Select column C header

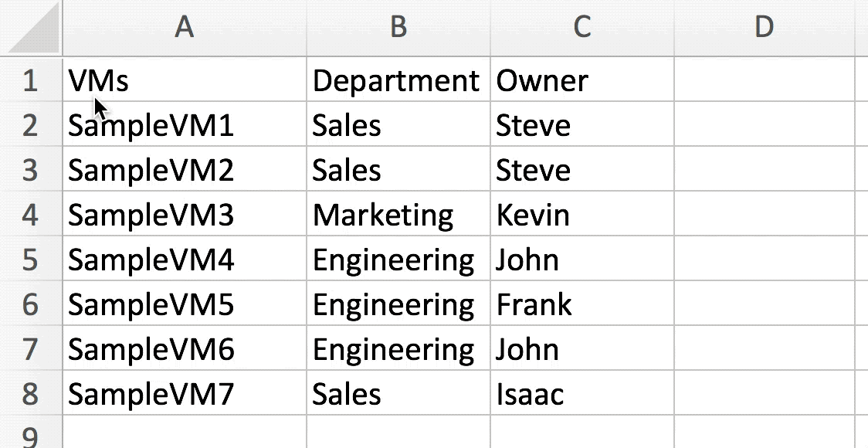click(581, 28)
